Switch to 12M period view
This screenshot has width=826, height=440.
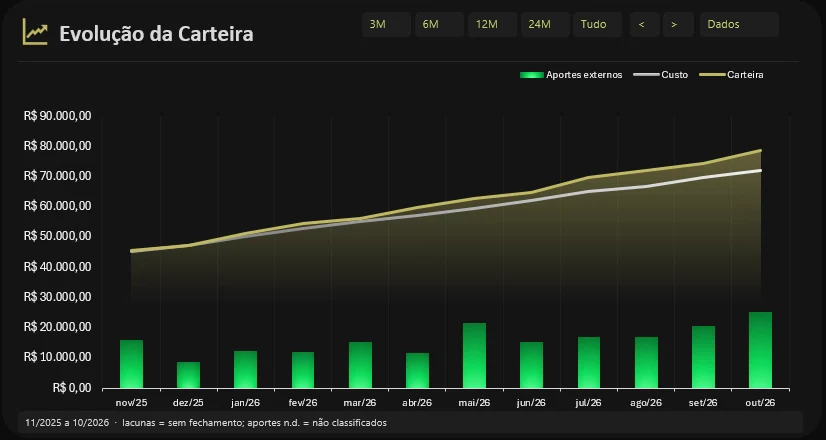(492, 24)
